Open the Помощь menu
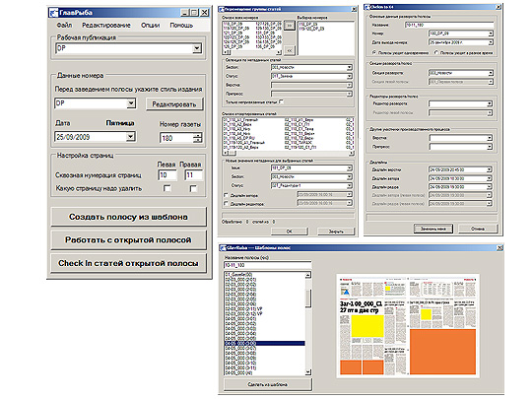This screenshot has width=532, height=399. [x=181, y=25]
